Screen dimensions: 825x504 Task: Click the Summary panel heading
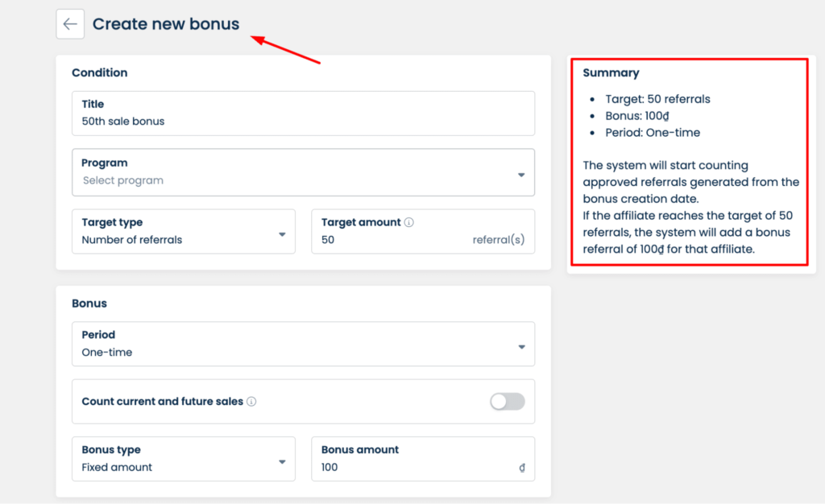pos(611,72)
